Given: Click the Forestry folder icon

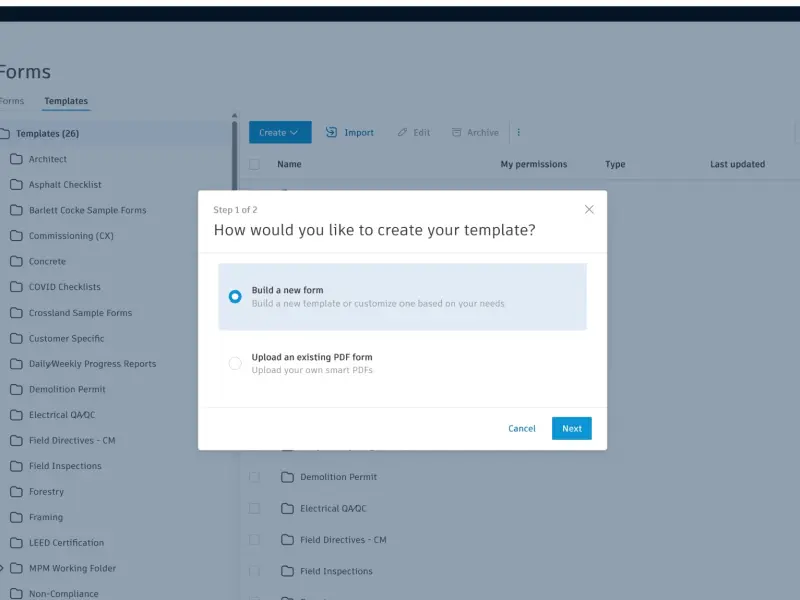Looking at the screenshot, I should (16, 492).
